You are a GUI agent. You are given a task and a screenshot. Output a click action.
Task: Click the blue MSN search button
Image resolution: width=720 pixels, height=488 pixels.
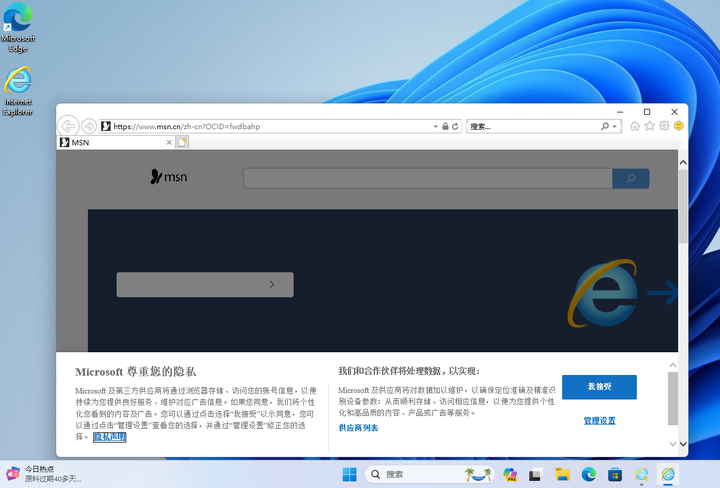tap(631, 178)
